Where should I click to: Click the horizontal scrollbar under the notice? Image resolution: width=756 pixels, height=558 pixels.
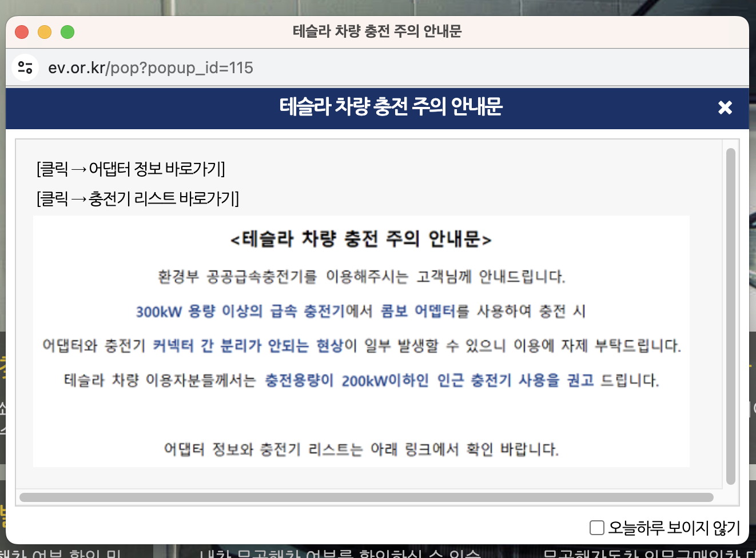pyautogui.click(x=367, y=497)
